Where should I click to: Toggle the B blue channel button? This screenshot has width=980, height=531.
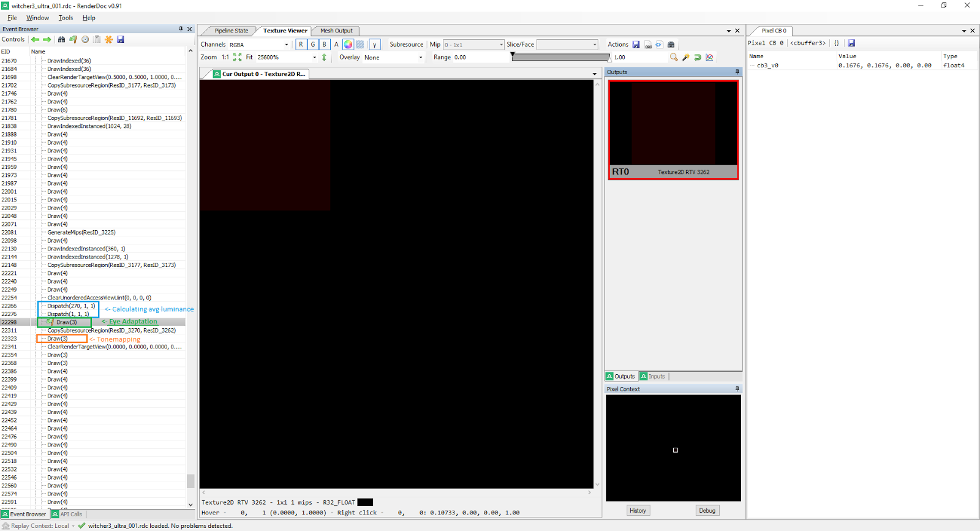325,45
